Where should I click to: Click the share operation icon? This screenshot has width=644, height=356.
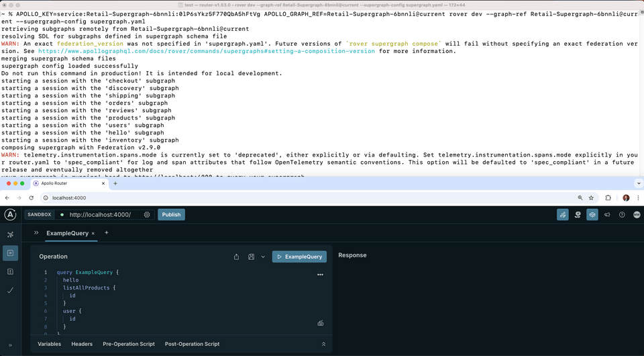[x=237, y=257]
